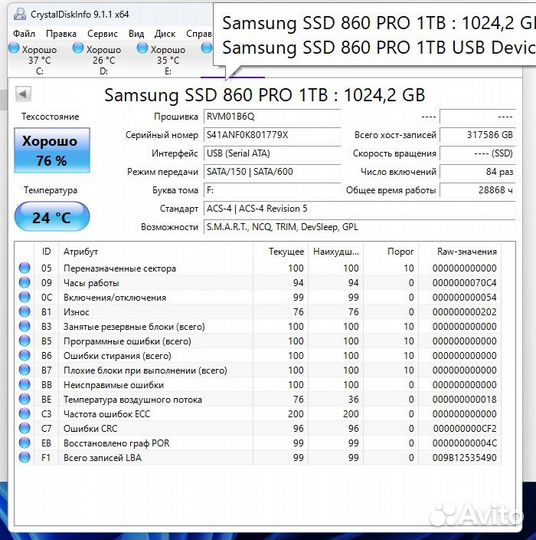Click total host writes value 317586 GB
Viewport: 536px width, 540px height.
478,135
